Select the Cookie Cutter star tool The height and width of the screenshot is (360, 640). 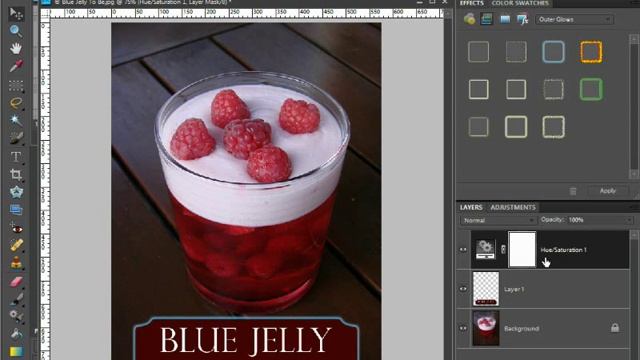[16, 192]
